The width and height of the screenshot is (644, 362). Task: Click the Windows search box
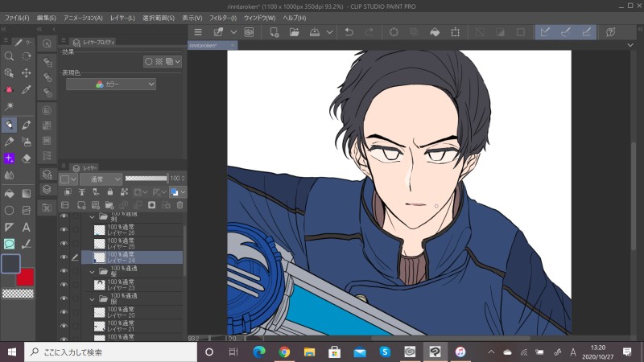pyautogui.click(x=111, y=352)
